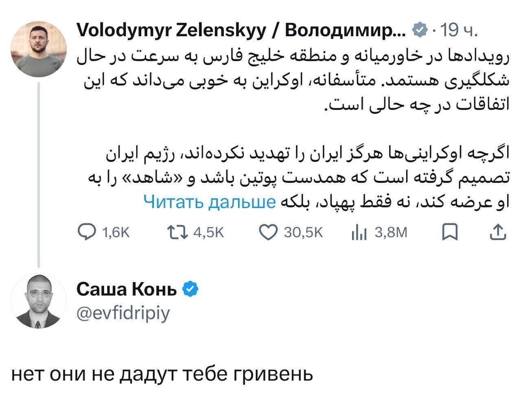Screen dimensions: 521x420
Task: Click Саша Конь's blue verified badge
Action: click(x=190, y=289)
